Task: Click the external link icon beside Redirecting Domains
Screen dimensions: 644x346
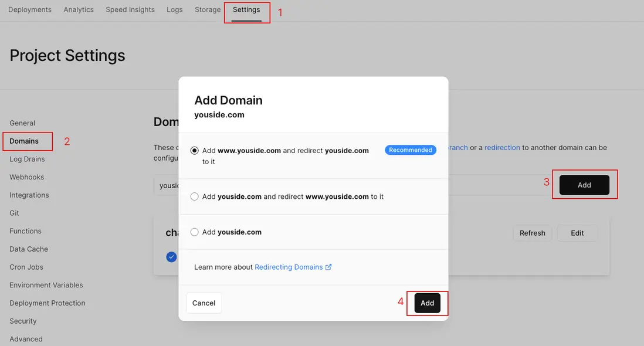Action: pos(328,267)
